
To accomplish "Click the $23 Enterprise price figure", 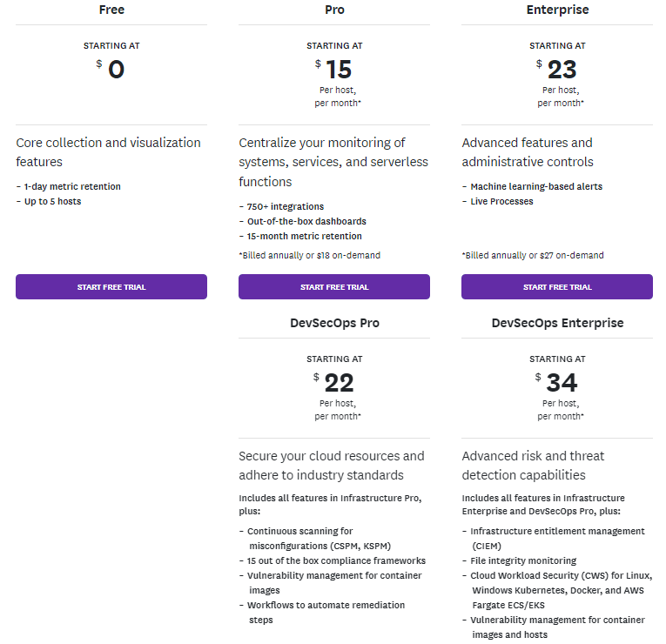I will 557,70.
